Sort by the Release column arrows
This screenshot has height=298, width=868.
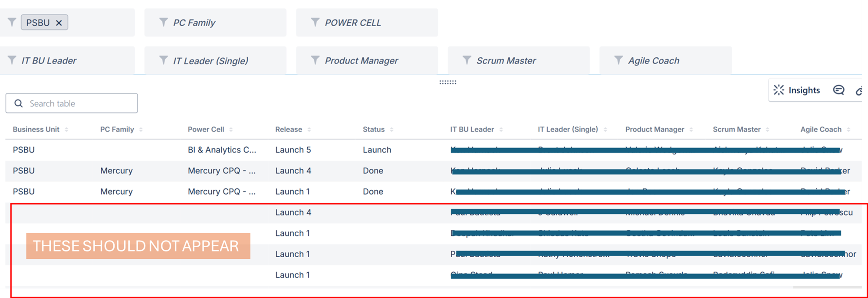point(309,129)
